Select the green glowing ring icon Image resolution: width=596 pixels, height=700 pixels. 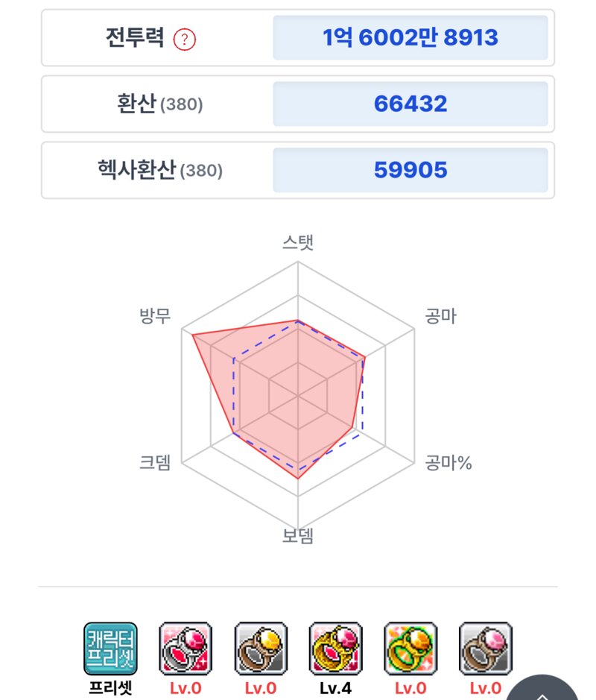pos(410,649)
